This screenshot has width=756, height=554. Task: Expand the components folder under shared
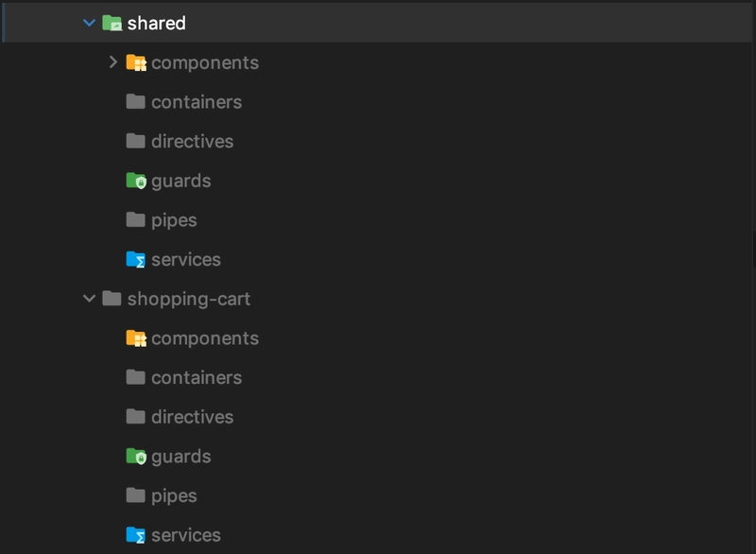(x=113, y=62)
